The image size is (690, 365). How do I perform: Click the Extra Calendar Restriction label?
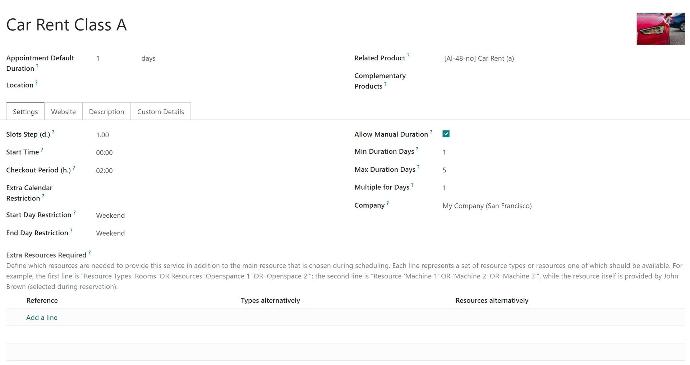click(x=29, y=193)
